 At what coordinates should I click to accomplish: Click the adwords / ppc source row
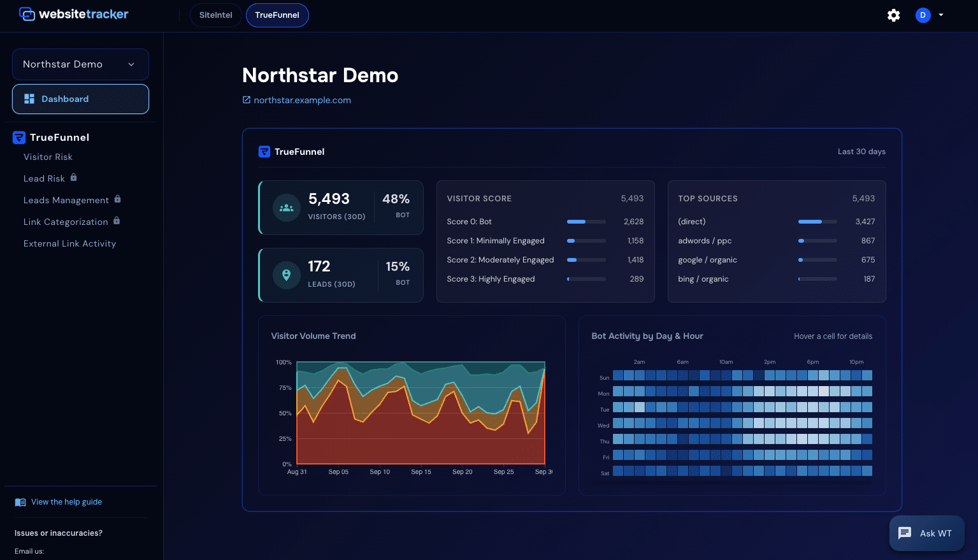point(777,241)
